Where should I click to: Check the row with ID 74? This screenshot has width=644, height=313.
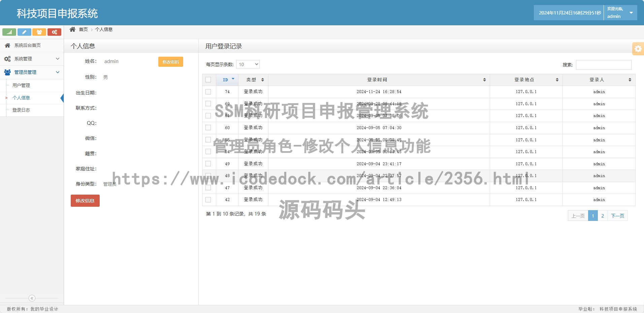(208, 92)
